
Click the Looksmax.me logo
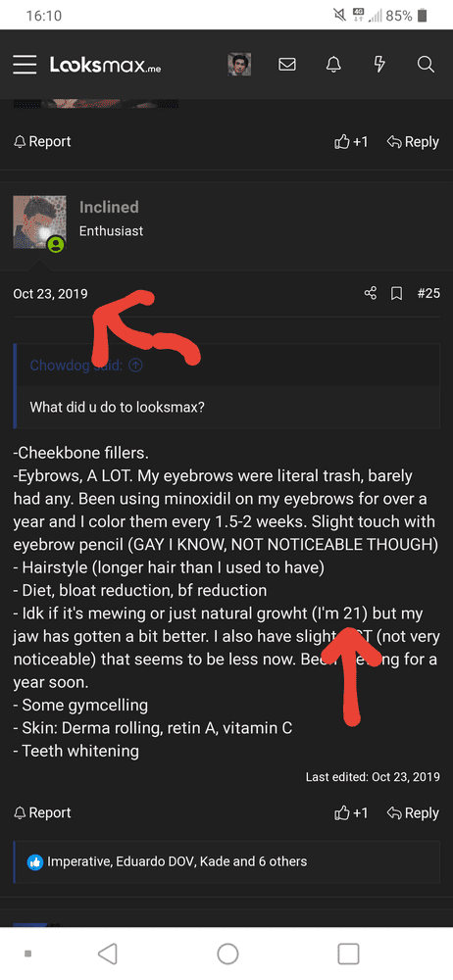[x=105, y=65]
